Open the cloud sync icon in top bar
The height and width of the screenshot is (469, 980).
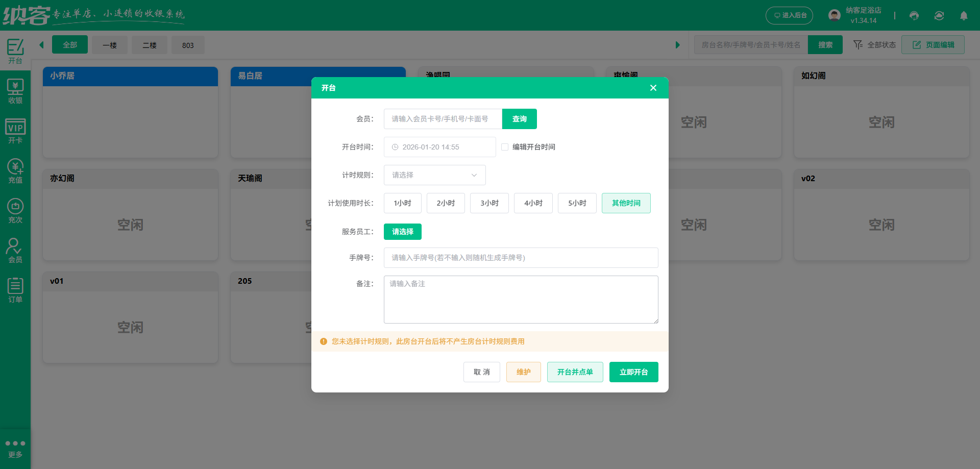pyautogui.click(x=939, y=16)
